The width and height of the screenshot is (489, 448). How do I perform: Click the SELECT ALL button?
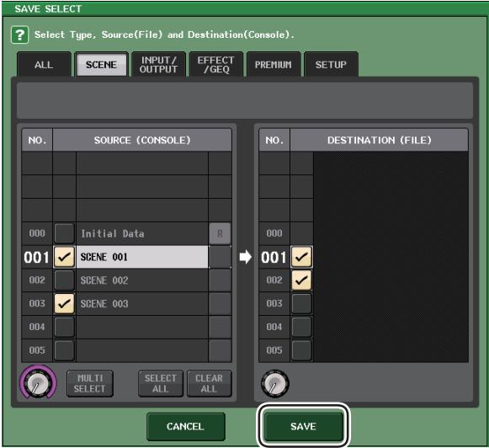click(161, 383)
